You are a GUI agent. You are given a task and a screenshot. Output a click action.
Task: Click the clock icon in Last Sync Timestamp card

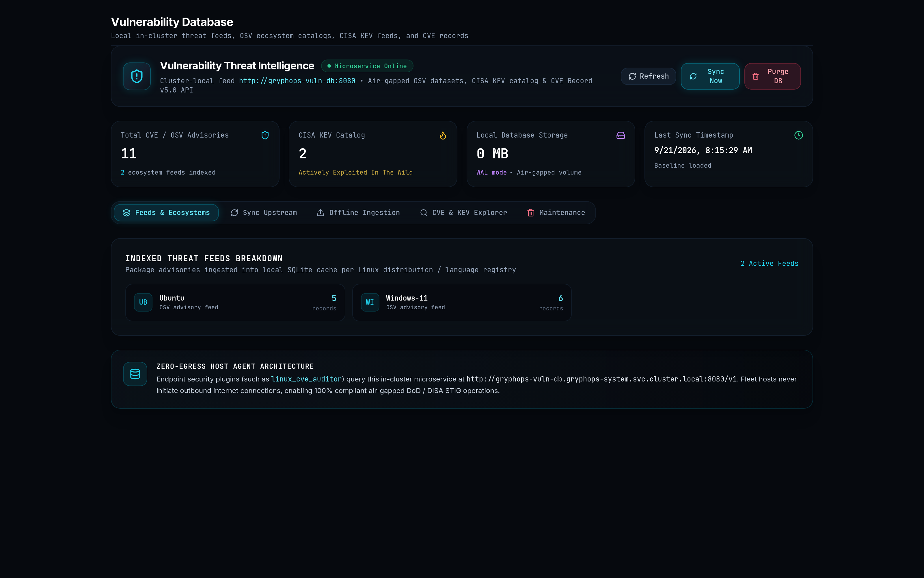798,135
